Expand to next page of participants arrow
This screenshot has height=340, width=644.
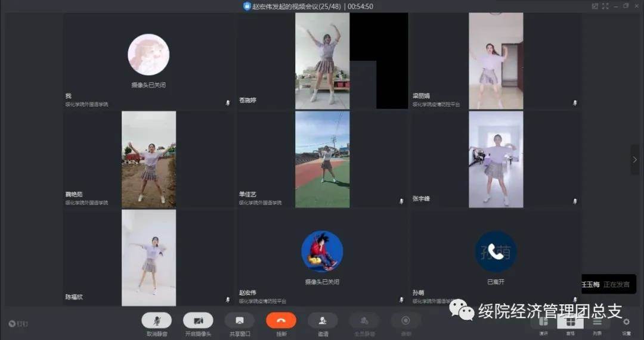pos(635,160)
